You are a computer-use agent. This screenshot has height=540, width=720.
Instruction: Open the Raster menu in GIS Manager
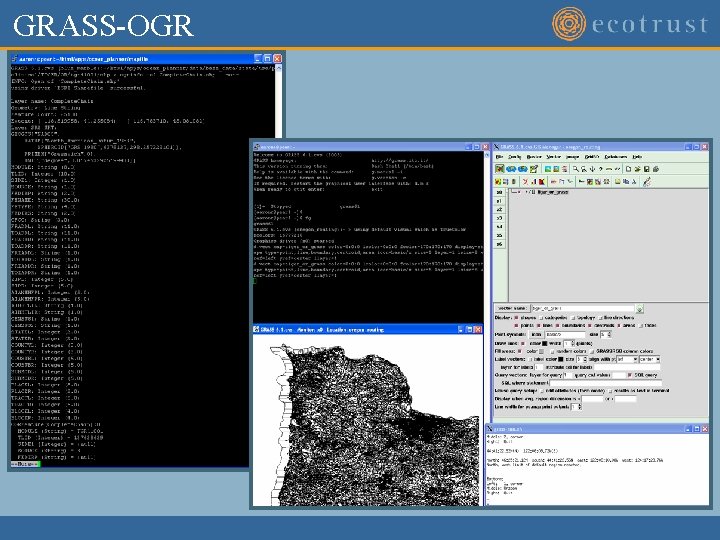point(534,157)
